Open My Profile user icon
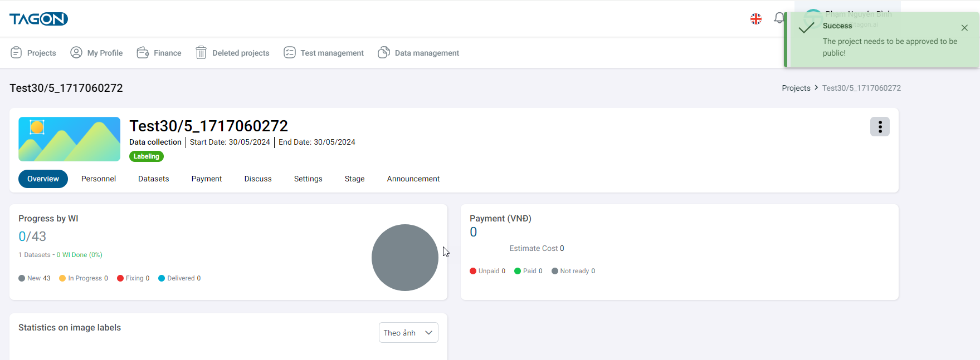980x360 pixels. coord(76,52)
